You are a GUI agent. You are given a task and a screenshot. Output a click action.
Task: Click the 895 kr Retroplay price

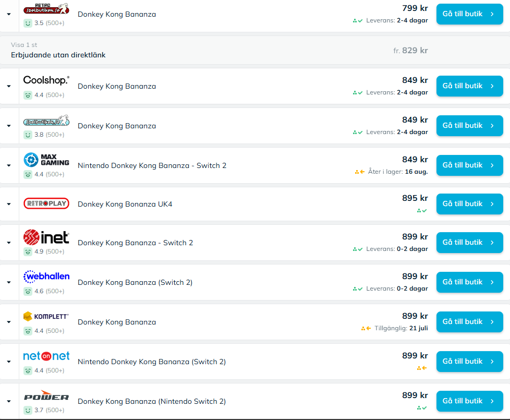415,198
